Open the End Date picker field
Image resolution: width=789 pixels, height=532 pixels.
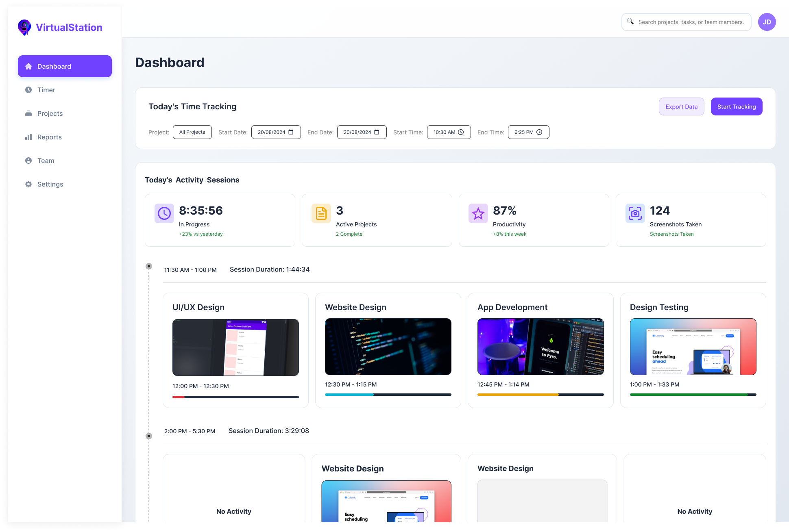point(362,132)
